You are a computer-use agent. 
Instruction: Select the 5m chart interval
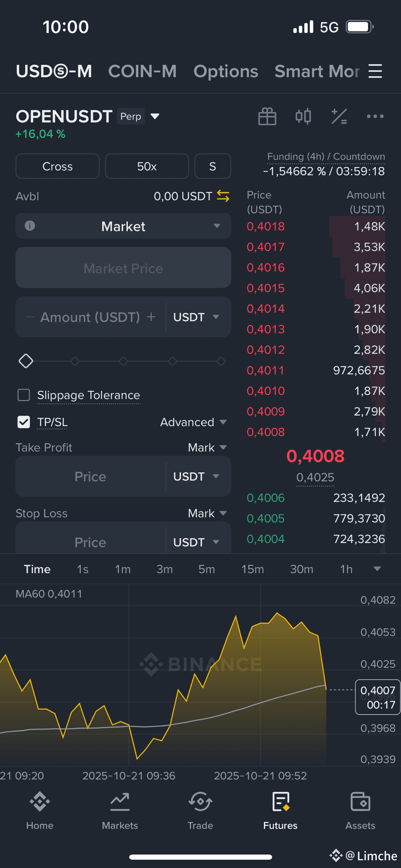(x=206, y=569)
